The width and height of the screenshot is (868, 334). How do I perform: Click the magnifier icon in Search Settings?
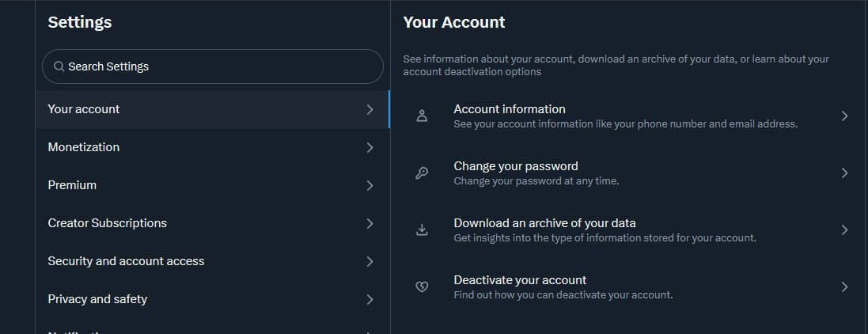tap(59, 66)
